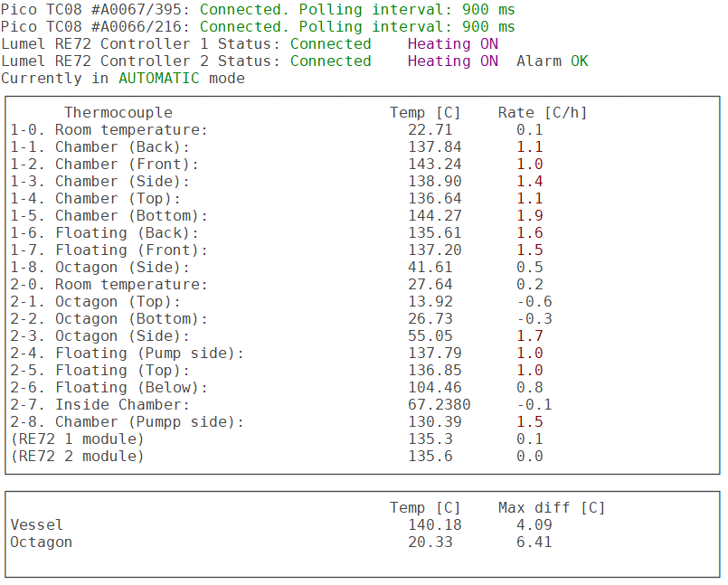Select the 67.2380 Inside Chamber temperature value

point(439,404)
